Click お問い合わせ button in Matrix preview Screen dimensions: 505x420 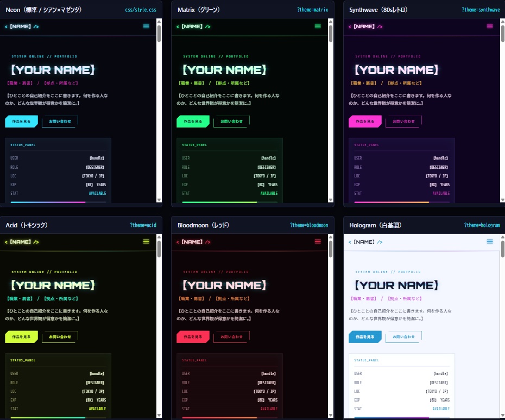tap(231, 122)
